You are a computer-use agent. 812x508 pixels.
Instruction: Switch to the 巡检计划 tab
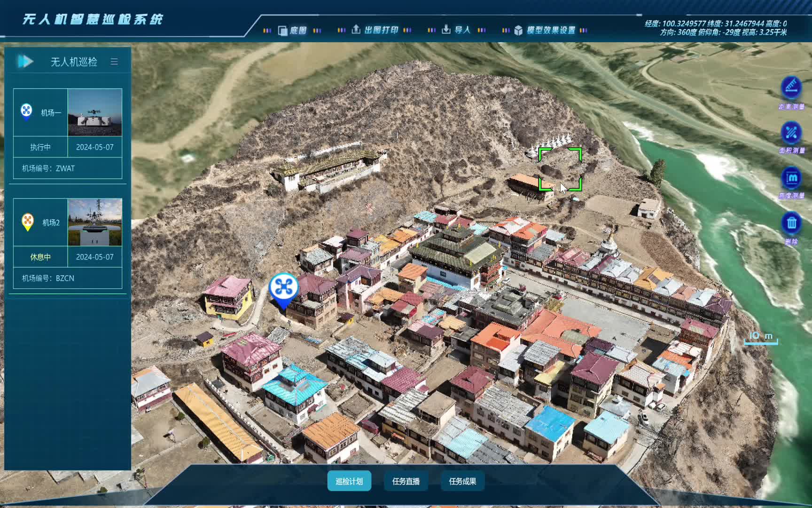(x=349, y=481)
